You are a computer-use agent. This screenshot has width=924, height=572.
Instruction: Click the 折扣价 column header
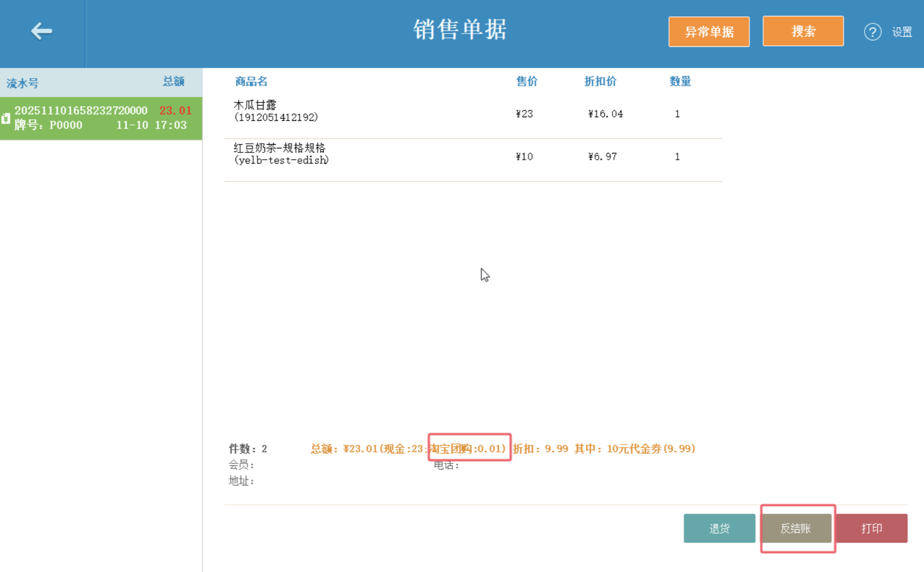click(x=600, y=82)
